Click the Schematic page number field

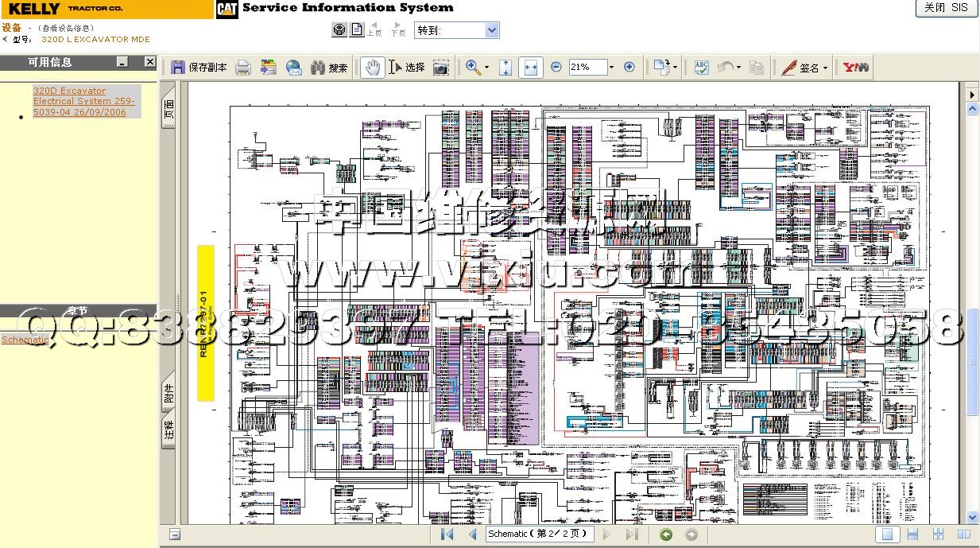(x=538, y=534)
